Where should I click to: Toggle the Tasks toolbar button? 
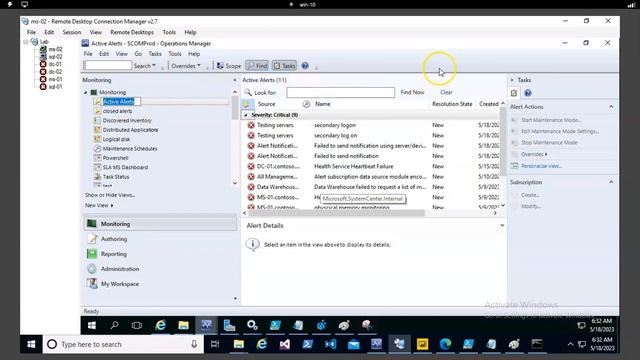284,66
